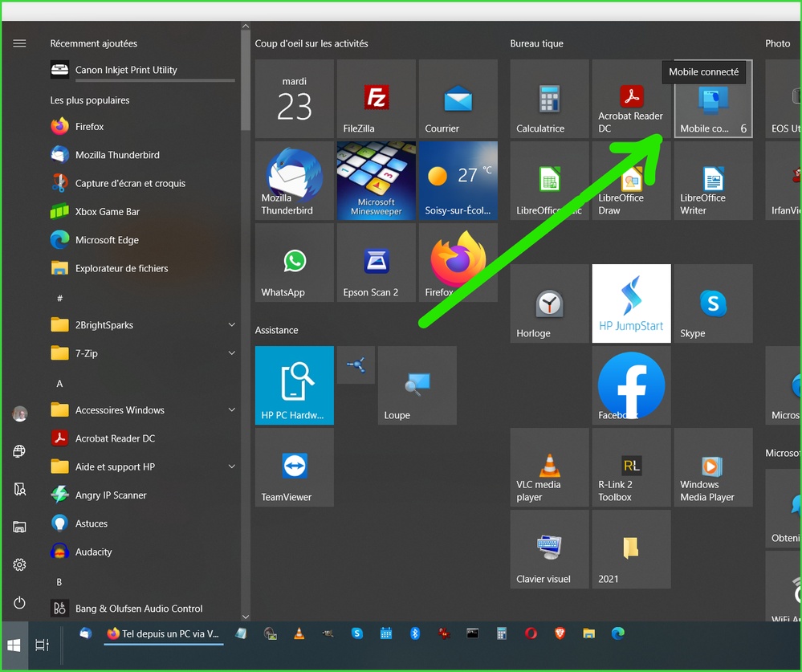Click the Brave browser icon in taskbar

click(560, 633)
